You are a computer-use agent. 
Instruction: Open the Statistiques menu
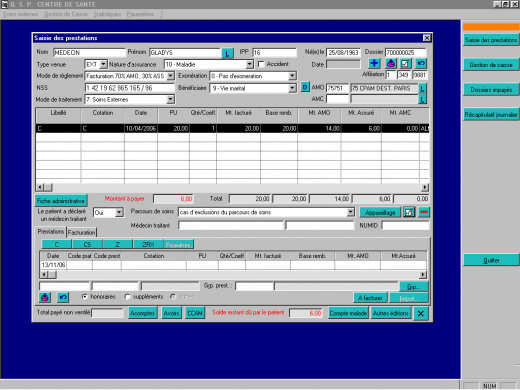(x=107, y=14)
